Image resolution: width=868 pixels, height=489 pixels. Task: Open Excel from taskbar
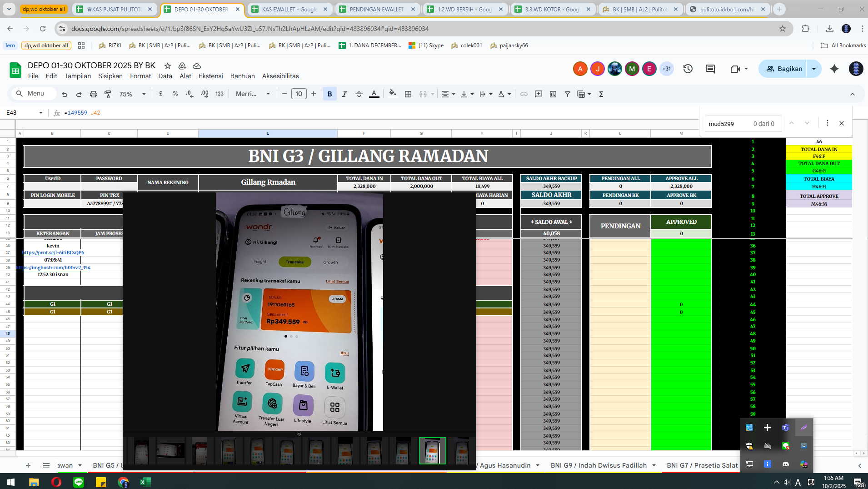tap(145, 482)
